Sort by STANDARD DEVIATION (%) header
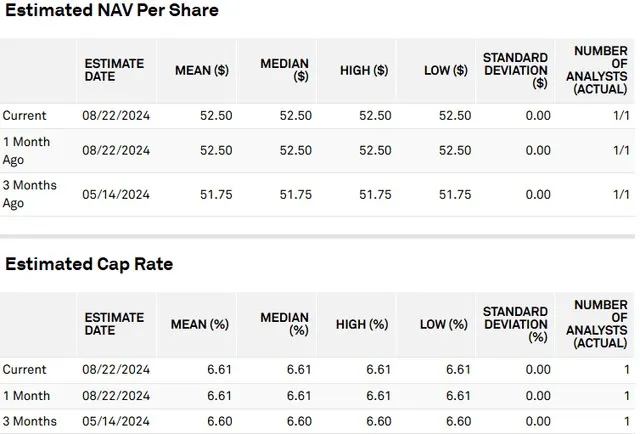Screen dimensions: 640x434 coord(515,325)
